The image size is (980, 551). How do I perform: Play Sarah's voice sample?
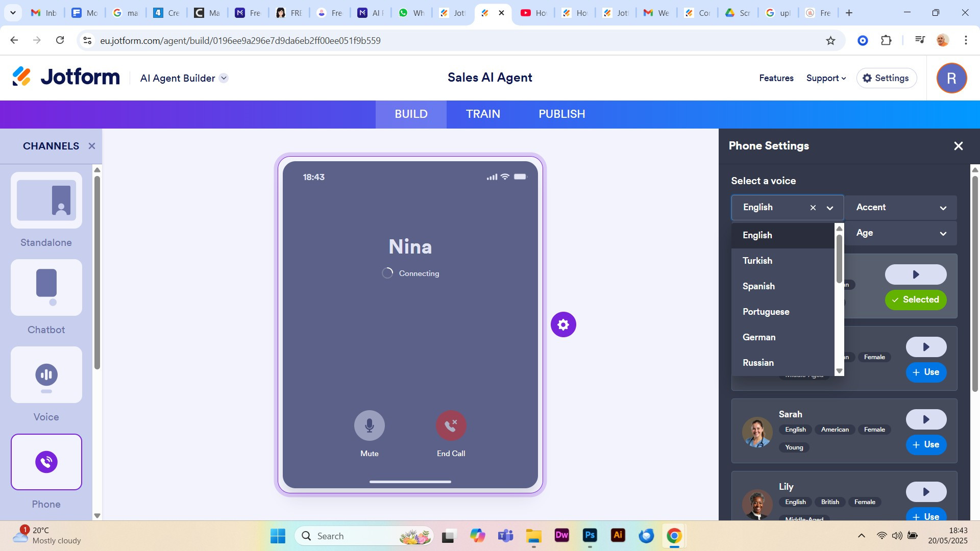(926, 419)
